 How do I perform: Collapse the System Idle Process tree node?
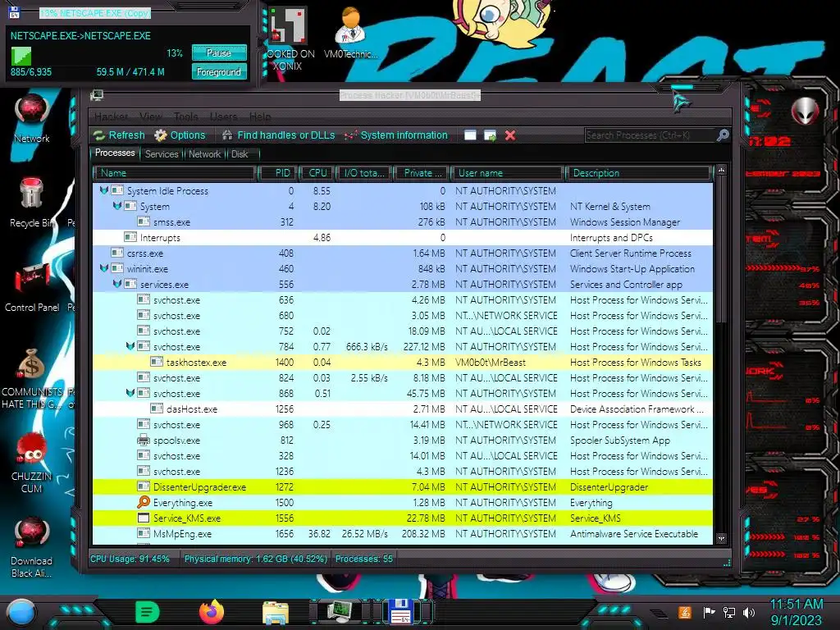(104, 190)
